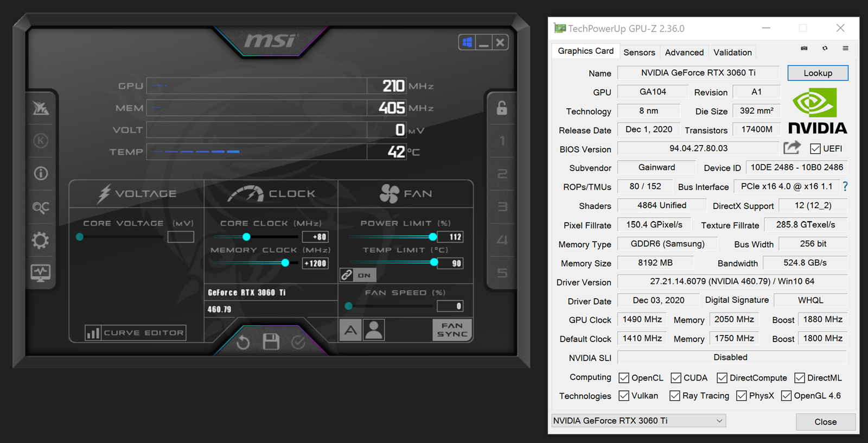Click the GPU-Z title bar app icon

tap(560, 28)
